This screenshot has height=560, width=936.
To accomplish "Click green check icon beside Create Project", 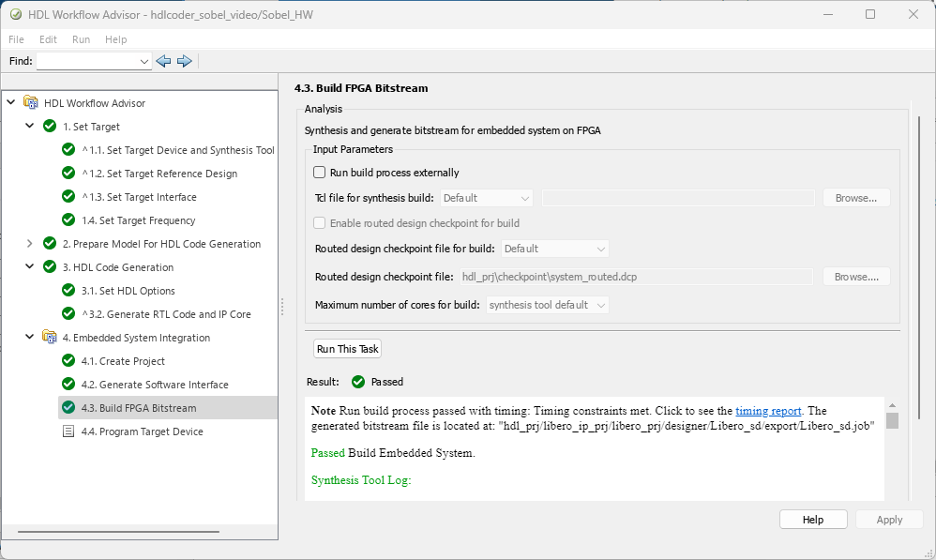I will point(68,361).
